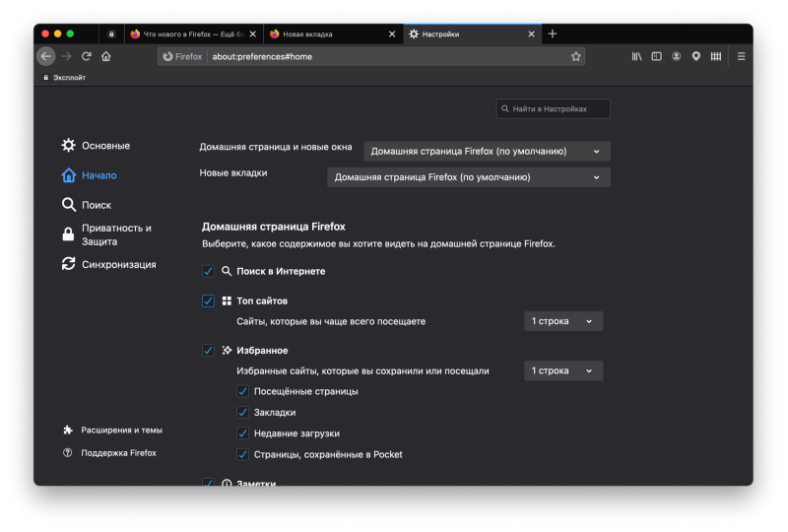Open 'Поддержка Firefox' help link
Screen dimensions: 788x532
coord(109,452)
